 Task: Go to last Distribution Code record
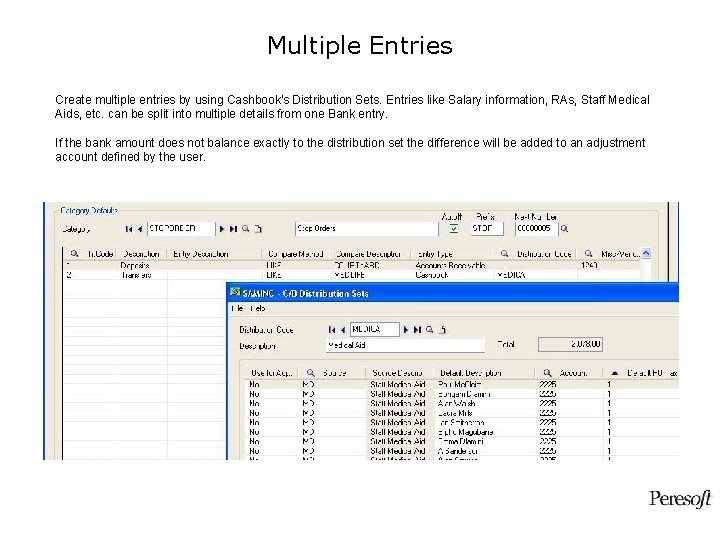[x=417, y=330]
